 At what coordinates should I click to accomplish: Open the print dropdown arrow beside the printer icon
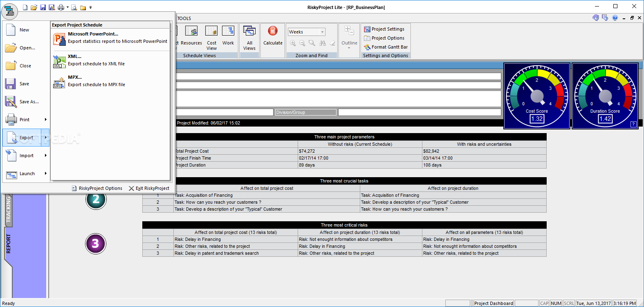tap(67, 7)
